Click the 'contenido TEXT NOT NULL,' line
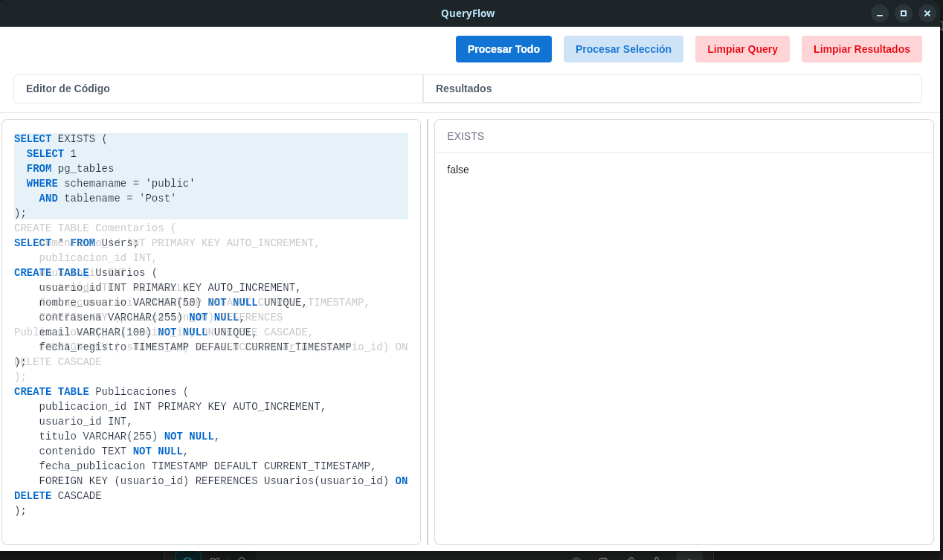This screenshot has height=560, width=943. click(x=114, y=451)
